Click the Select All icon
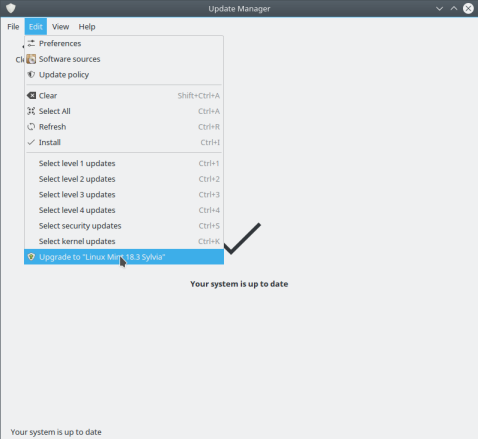The height and width of the screenshot is (439, 478). click(31, 111)
